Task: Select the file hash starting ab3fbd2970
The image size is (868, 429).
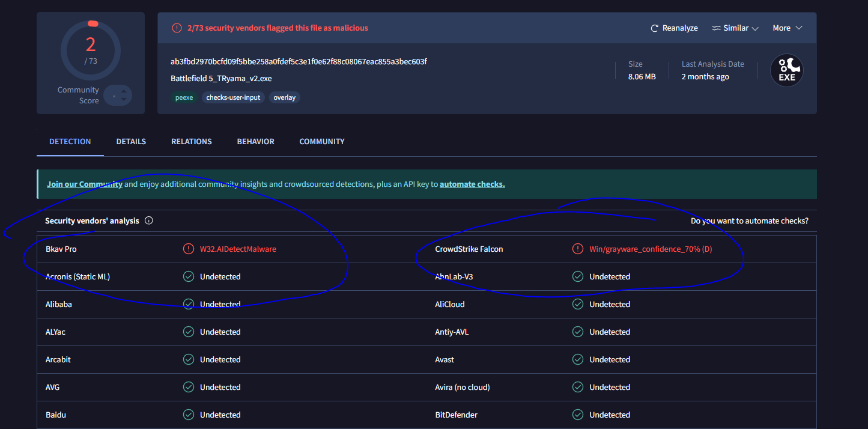Action: [x=299, y=62]
